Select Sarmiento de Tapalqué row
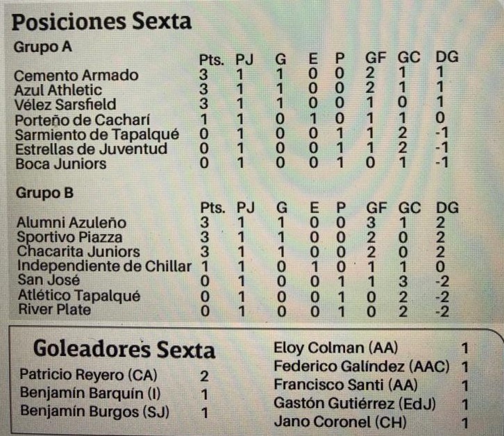The image size is (504, 436). click(x=231, y=134)
